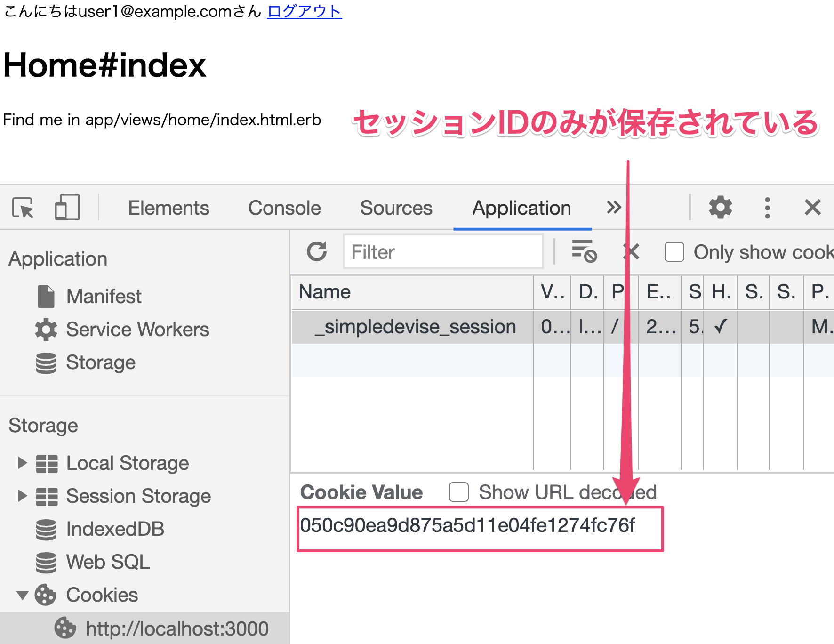Toggle the device toolbar icon
This screenshot has height=644, width=834.
pos(67,208)
